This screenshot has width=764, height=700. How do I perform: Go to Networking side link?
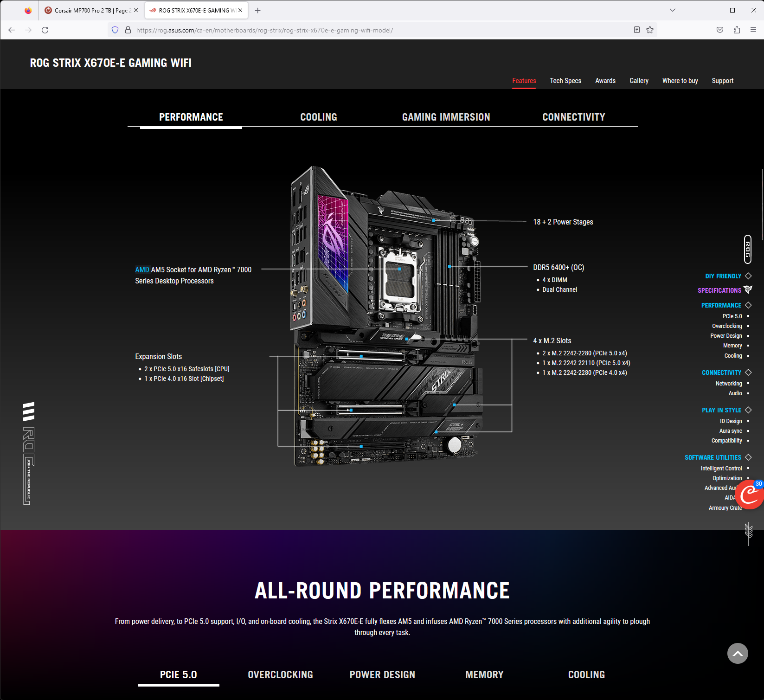[x=729, y=384]
